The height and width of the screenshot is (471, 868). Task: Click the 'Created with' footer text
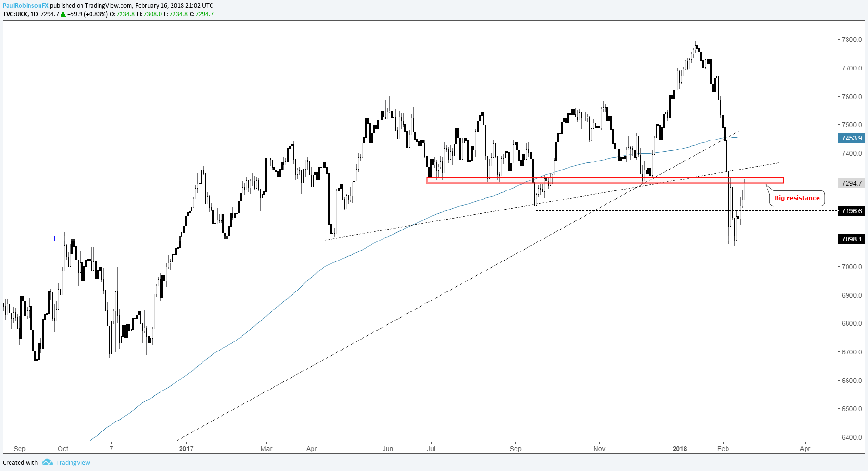click(x=20, y=462)
